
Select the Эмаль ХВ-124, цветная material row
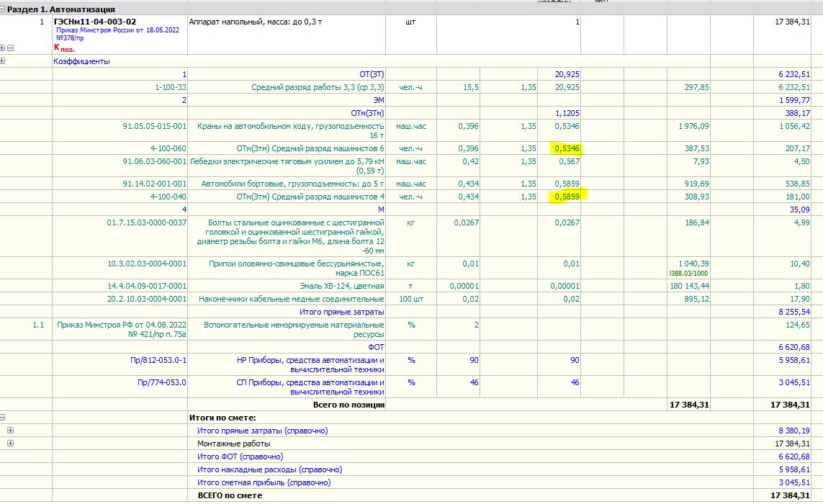click(343, 286)
